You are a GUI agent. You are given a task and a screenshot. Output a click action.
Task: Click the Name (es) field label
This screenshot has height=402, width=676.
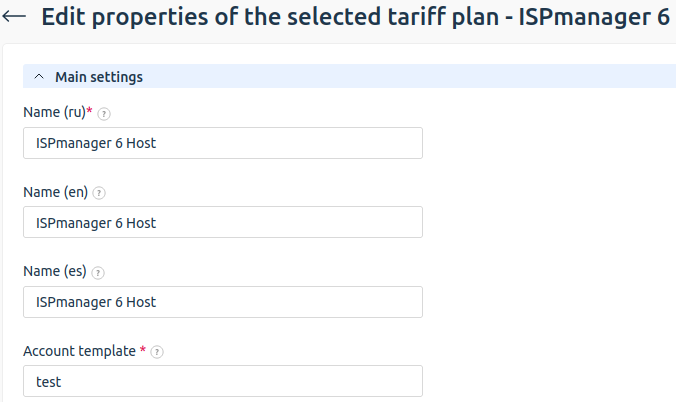54,271
